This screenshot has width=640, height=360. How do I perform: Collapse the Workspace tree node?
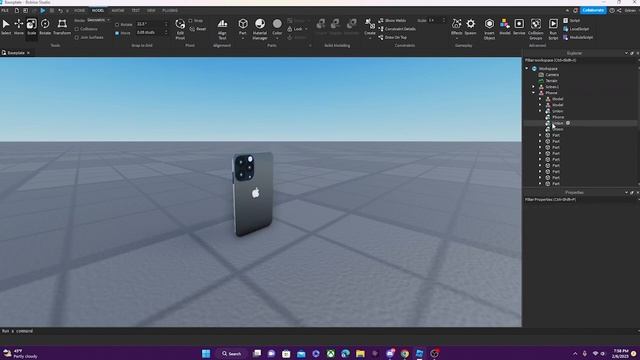coord(527,69)
